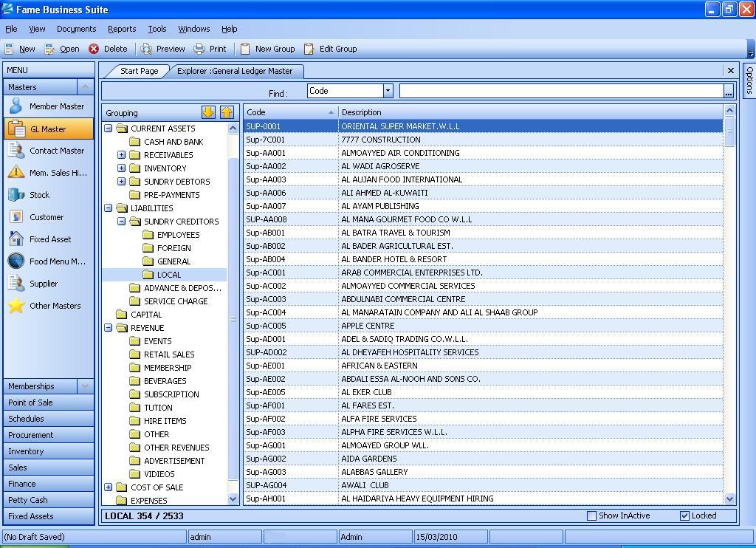Expand the Memberships menu section
Viewport: 756px width, 548px height.
pos(86,386)
